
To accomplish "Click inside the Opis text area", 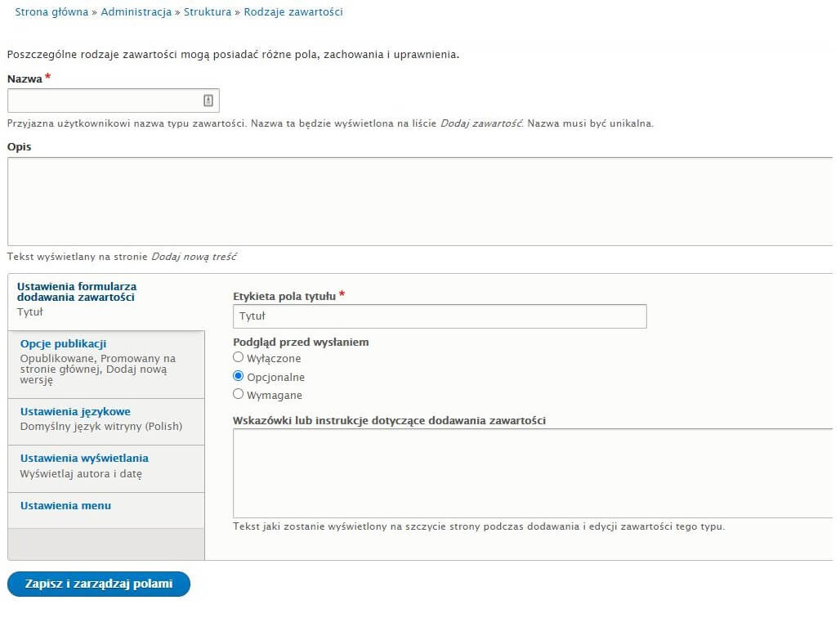I will [420, 202].
